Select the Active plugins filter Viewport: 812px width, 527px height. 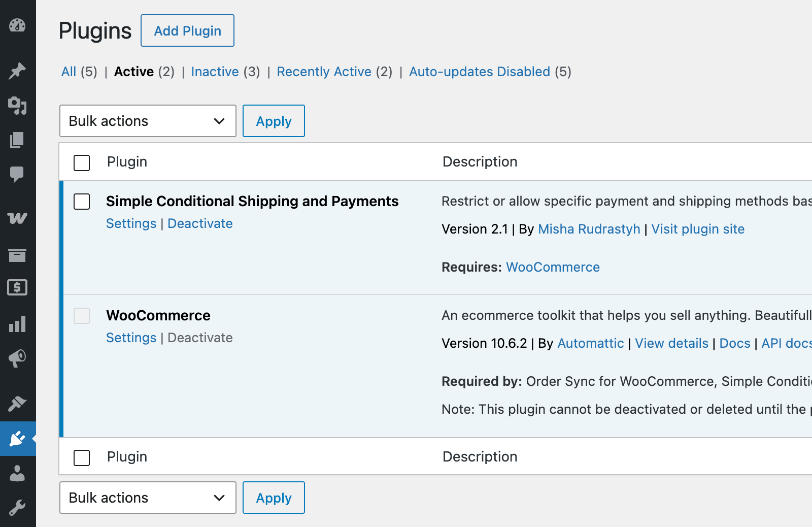134,72
